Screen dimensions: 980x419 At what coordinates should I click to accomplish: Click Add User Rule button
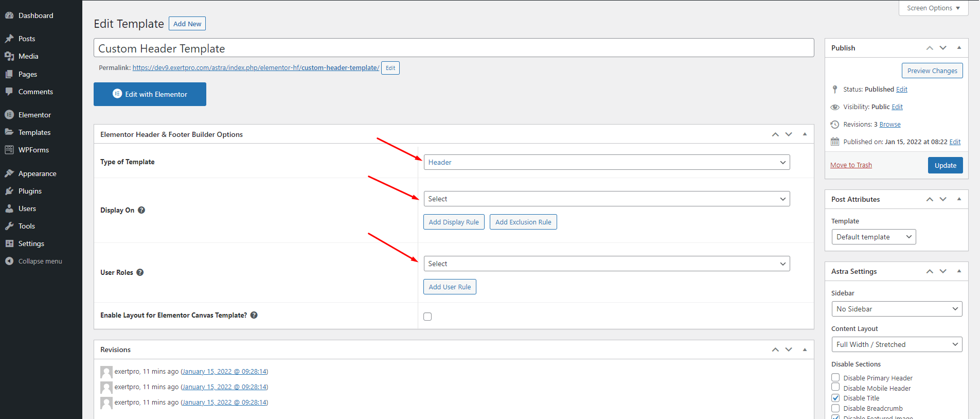450,287
